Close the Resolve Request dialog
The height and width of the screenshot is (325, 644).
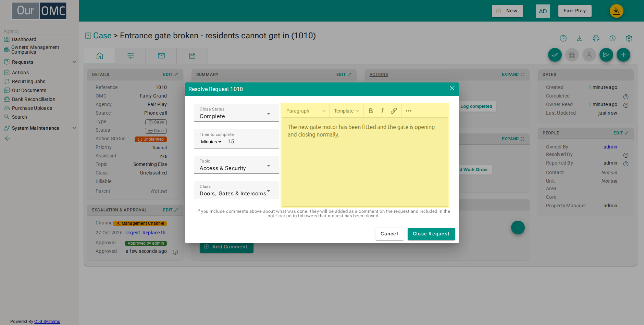pos(452,89)
